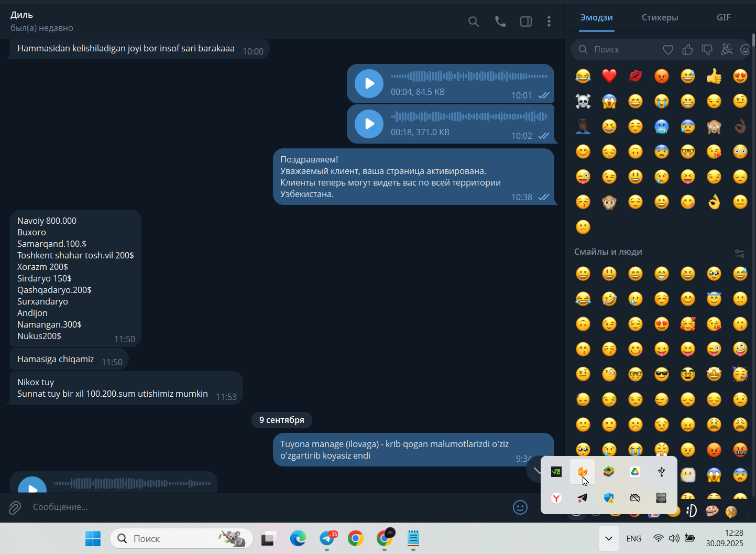Open the three-dot chat menu

pos(549,21)
